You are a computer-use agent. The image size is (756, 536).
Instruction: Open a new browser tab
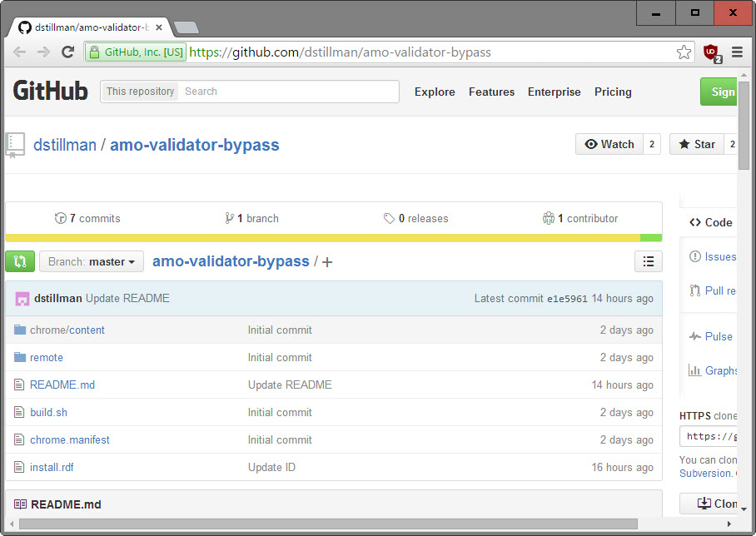tap(187, 28)
